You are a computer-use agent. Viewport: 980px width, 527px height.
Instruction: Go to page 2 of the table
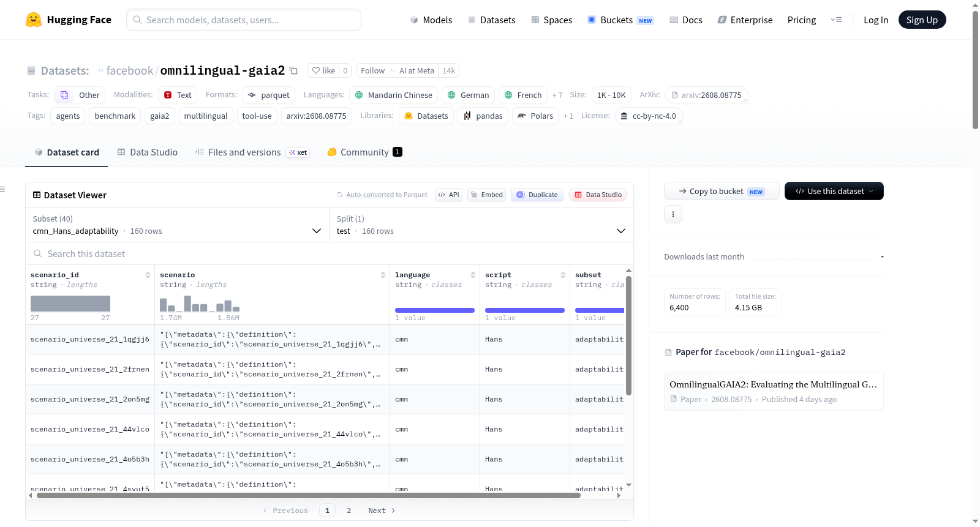(x=349, y=510)
